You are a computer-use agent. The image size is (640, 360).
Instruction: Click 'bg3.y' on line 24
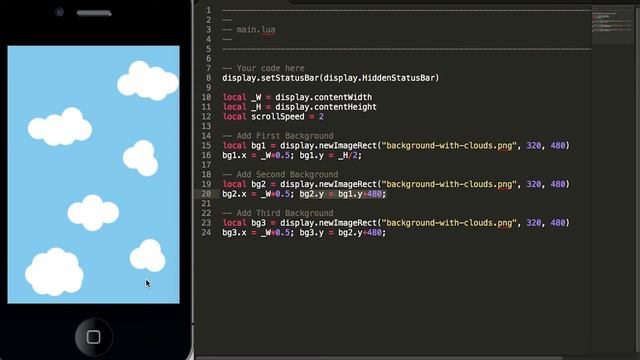coord(311,233)
